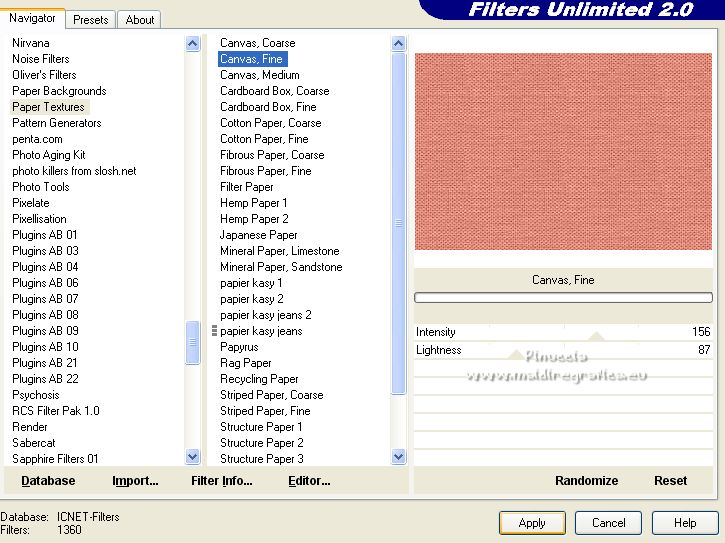Select Sapphire Filters 01 category
This screenshot has width=725, height=543.
pos(55,459)
